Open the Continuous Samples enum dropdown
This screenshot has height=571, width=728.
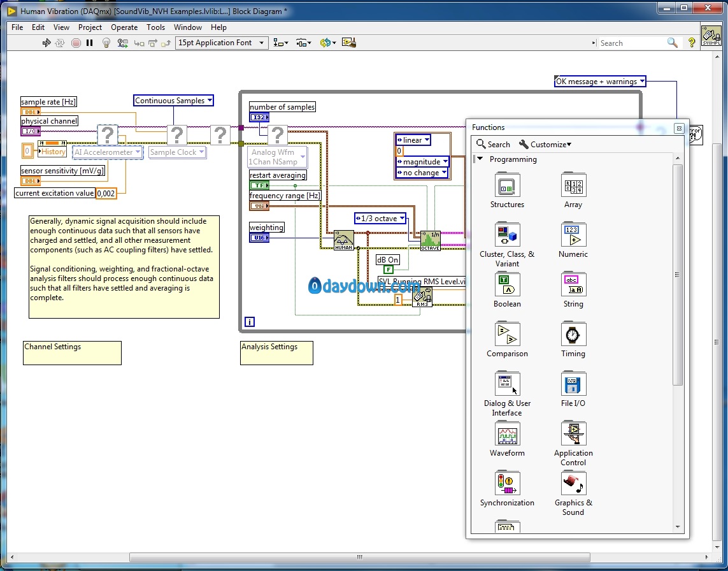click(x=174, y=100)
